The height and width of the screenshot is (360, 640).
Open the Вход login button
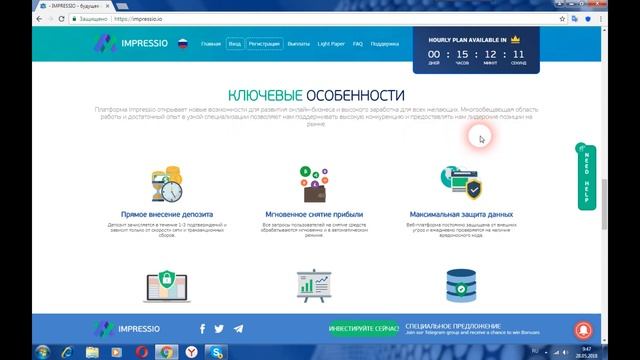[x=235, y=44]
